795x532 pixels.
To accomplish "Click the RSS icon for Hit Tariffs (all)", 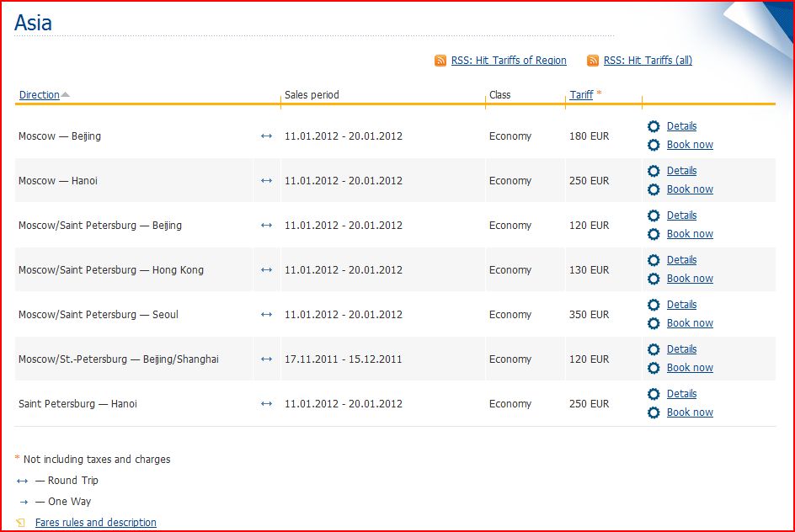I will tap(593, 61).
